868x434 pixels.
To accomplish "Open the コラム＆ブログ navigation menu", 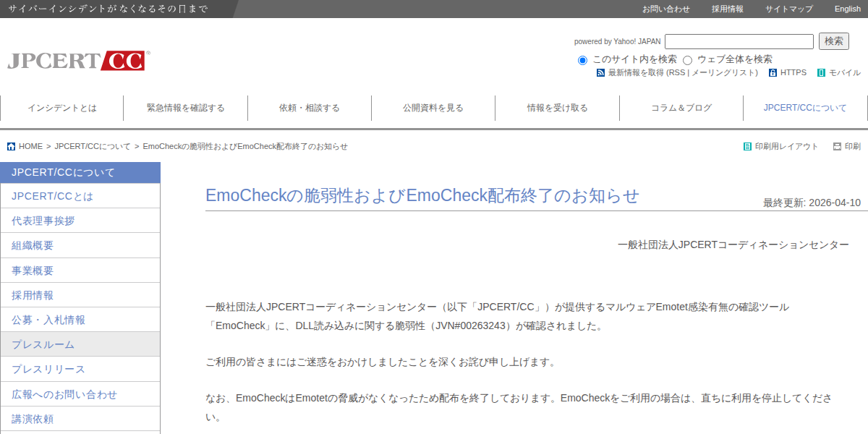I will 681,107.
